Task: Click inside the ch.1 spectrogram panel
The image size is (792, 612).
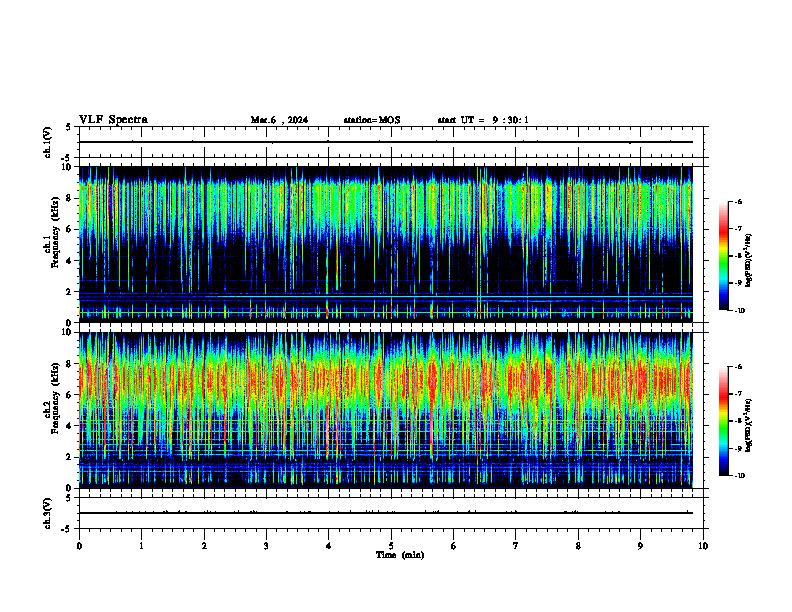Action: pos(386,244)
